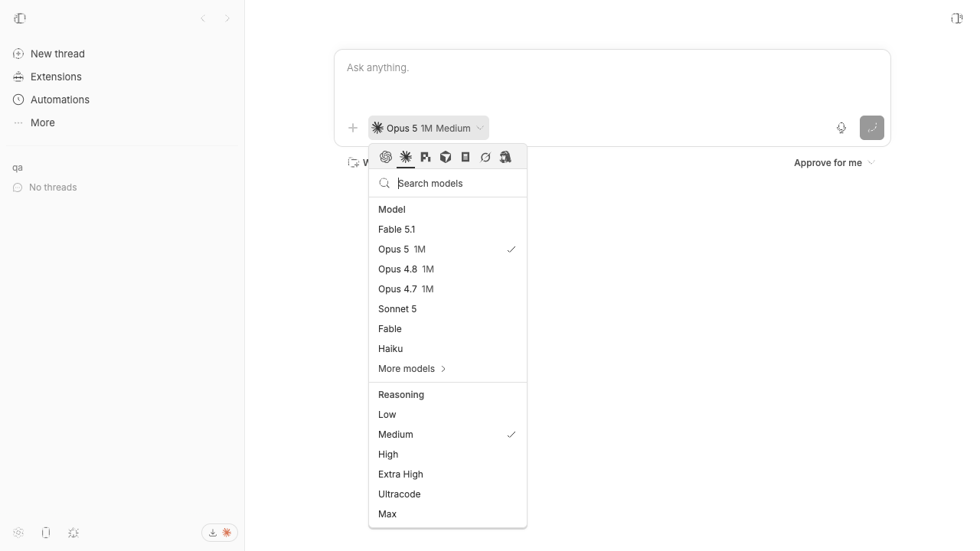Image resolution: width=980 pixels, height=551 pixels.
Task: Toggle the right side panel icon
Action: (957, 18)
